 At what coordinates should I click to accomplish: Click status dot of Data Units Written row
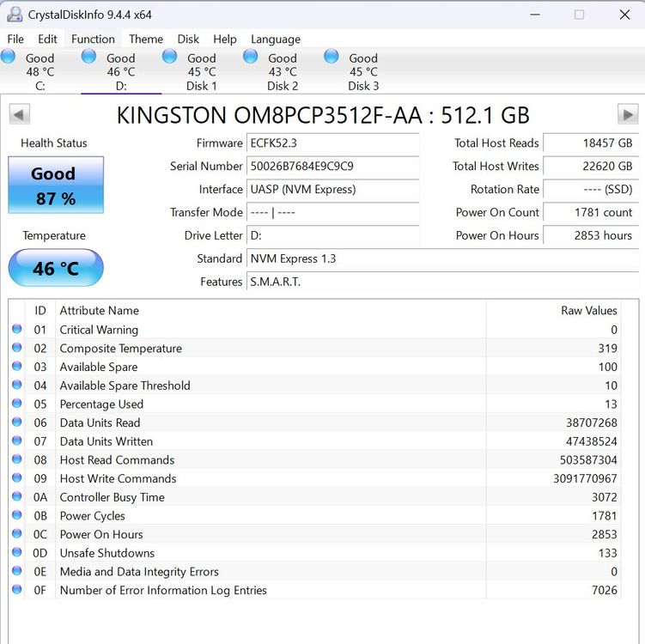17,440
